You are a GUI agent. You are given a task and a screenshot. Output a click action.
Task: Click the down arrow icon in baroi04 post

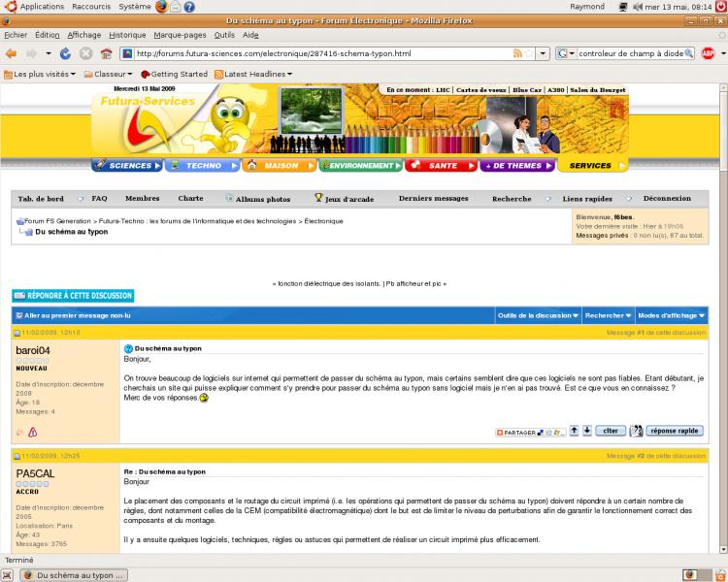[587, 431]
